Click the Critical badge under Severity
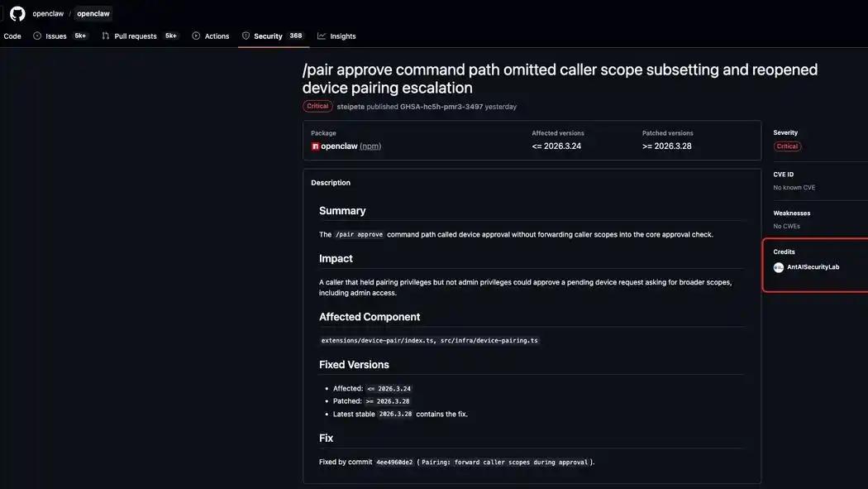 coord(787,146)
